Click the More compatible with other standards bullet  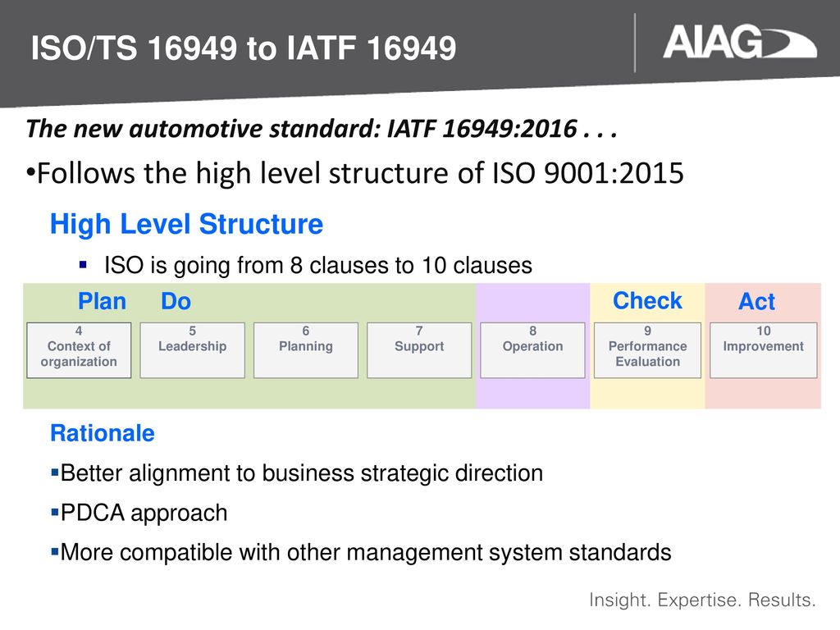coord(361,552)
